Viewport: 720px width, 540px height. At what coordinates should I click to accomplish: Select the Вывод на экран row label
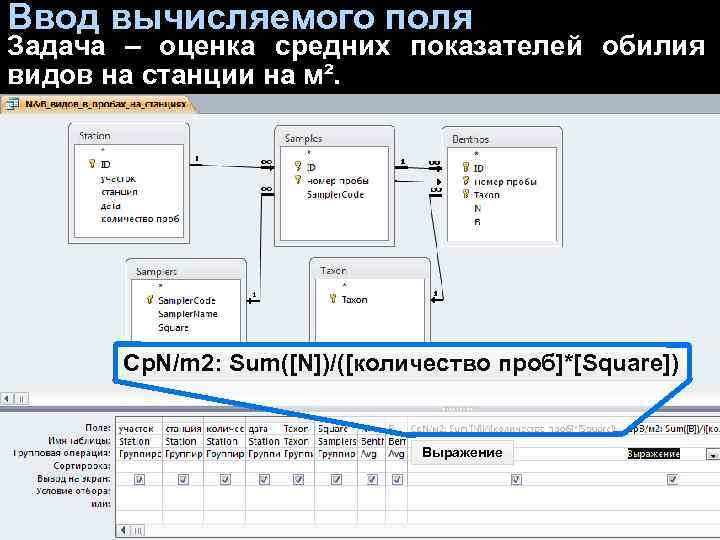tap(74, 478)
